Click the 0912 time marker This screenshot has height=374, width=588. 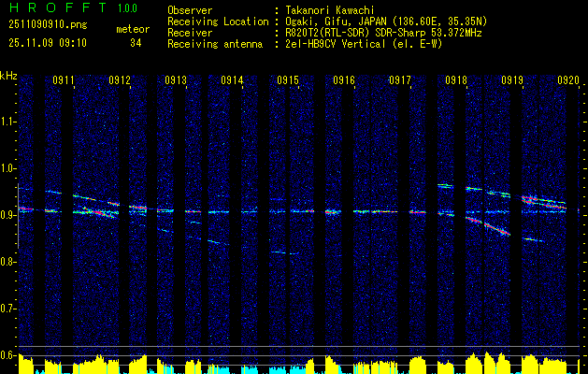[120, 80]
